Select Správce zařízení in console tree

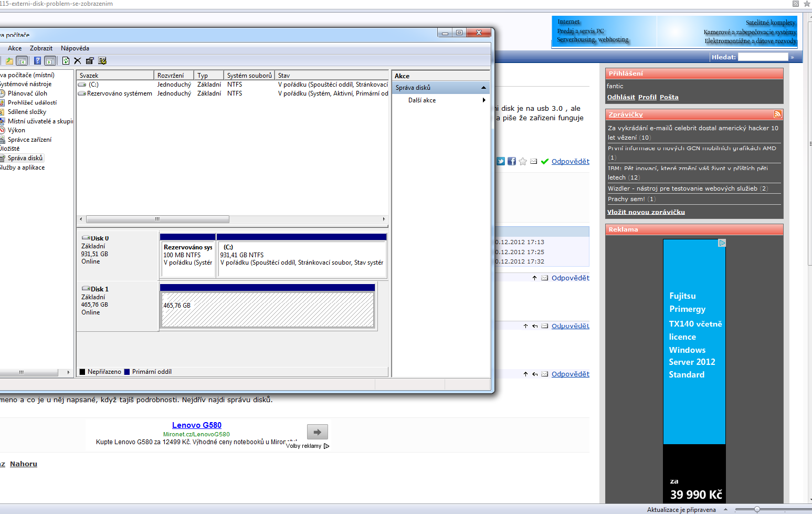click(29, 140)
